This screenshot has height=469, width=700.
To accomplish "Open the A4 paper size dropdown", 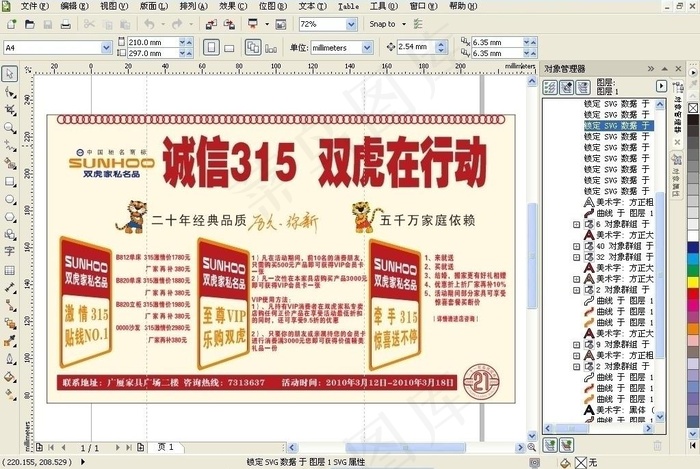I will pos(106,47).
